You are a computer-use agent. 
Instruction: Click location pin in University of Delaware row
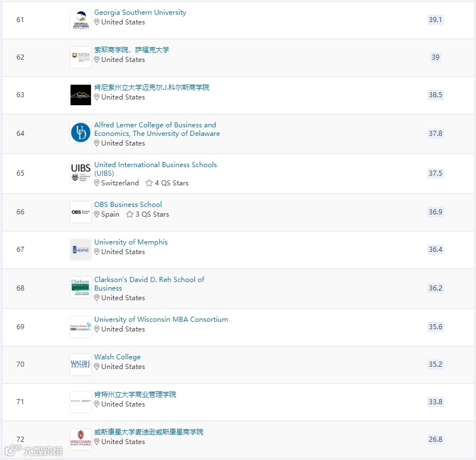pos(97,143)
